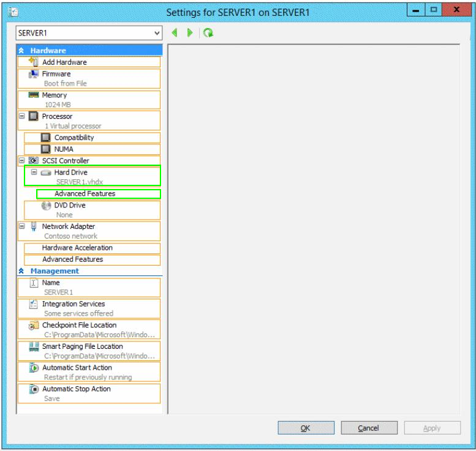This screenshot has width=476, height=451.
Task: Click the Hard Drive disk icon
Action: point(46,173)
